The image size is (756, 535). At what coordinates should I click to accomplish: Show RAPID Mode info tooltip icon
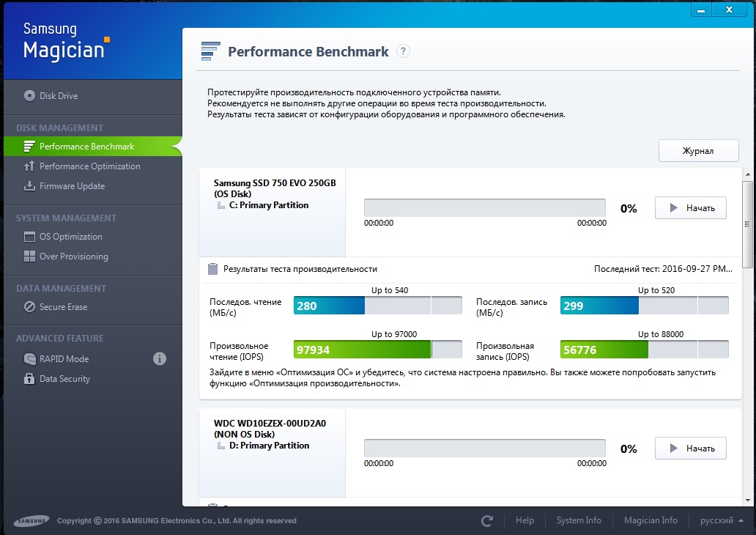(160, 358)
